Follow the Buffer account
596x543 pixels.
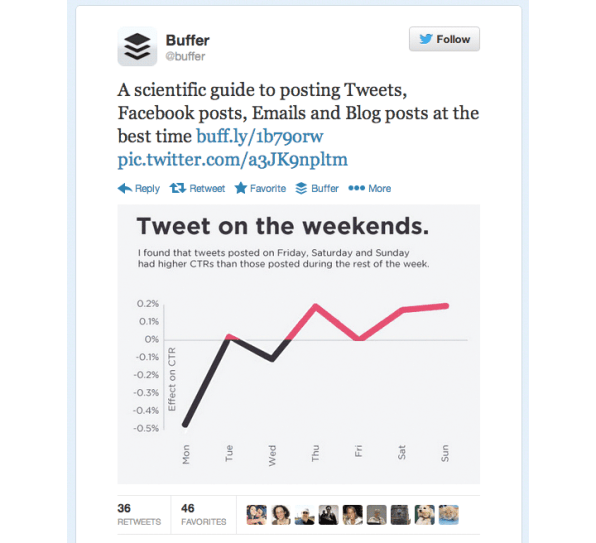pyautogui.click(x=444, y=39)
